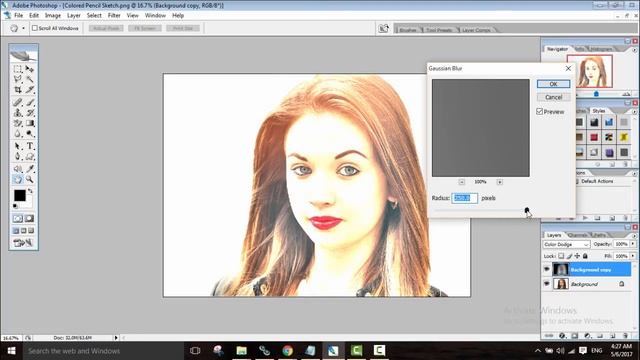Viewport: 640px width, 360px height.
Task: Select the Hand tool in toolbox
Action: (18, 179)
